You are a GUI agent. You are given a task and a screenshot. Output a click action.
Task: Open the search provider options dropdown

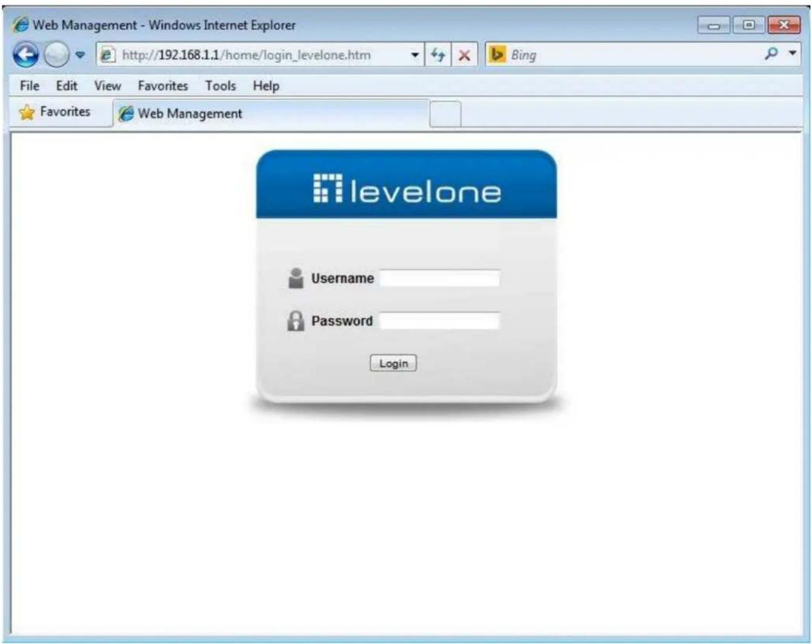coord(793,53)
